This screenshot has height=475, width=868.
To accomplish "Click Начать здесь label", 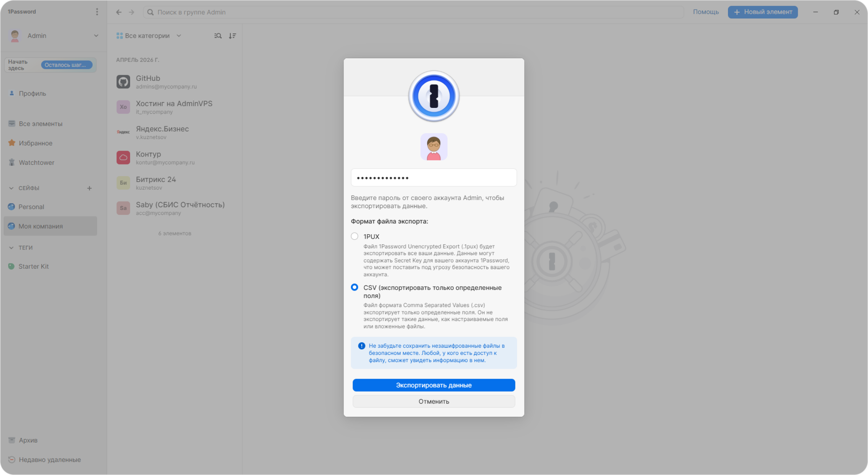I will pyautogui.click(x=18, y=65).
